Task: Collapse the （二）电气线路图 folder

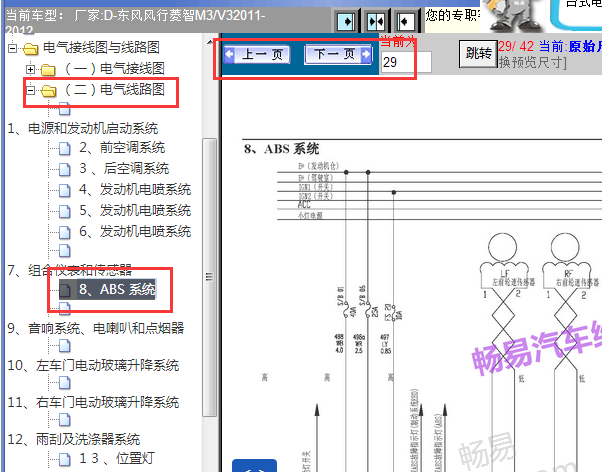Action: 30,90
